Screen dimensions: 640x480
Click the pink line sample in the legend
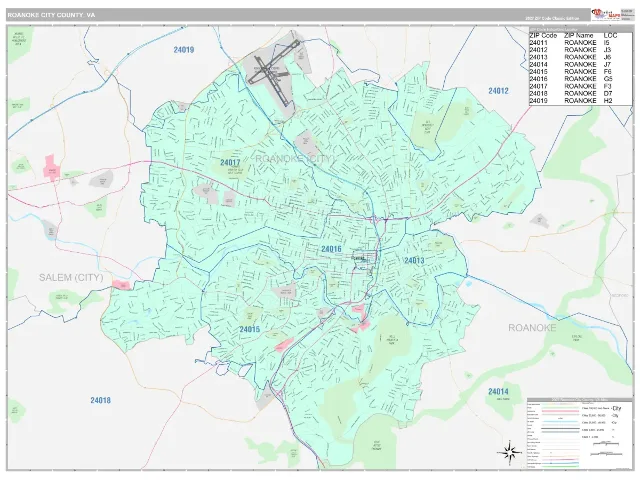click(560, 411)
